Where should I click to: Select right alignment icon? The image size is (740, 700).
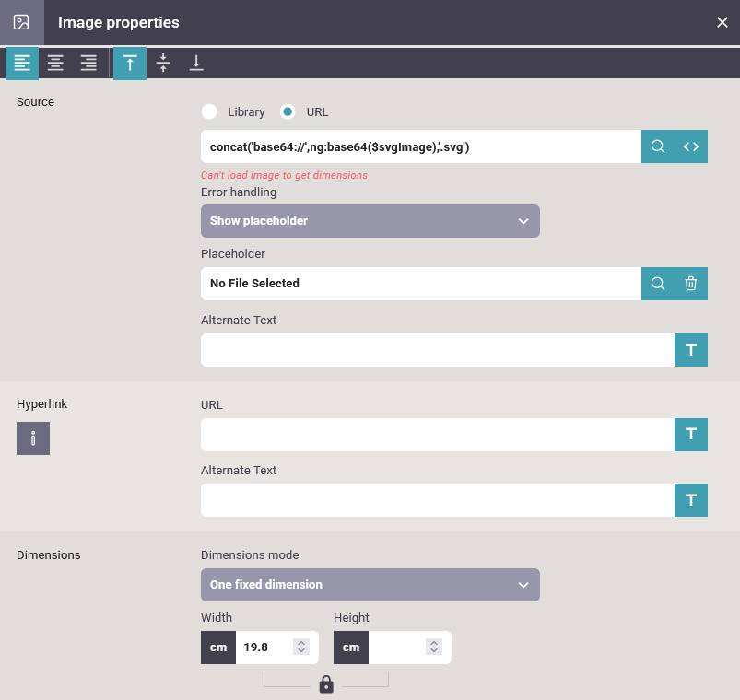click(x=88, y=64)
